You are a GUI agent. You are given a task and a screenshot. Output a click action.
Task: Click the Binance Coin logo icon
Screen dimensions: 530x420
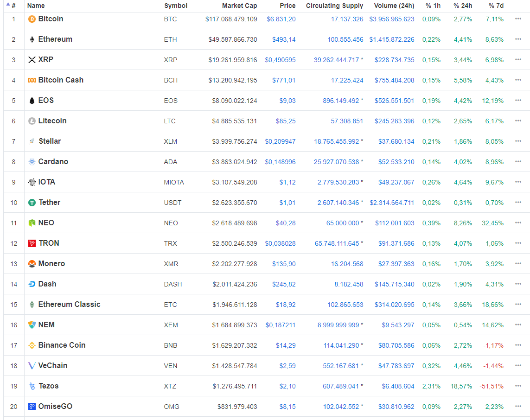pyautogui.click(x=32, y=345)
